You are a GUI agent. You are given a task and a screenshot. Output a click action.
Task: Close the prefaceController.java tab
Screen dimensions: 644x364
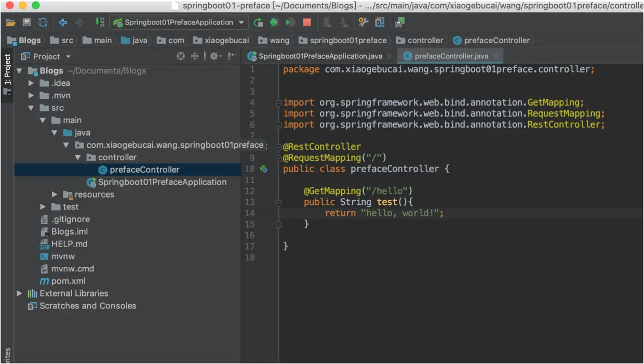tap(495, 56)
